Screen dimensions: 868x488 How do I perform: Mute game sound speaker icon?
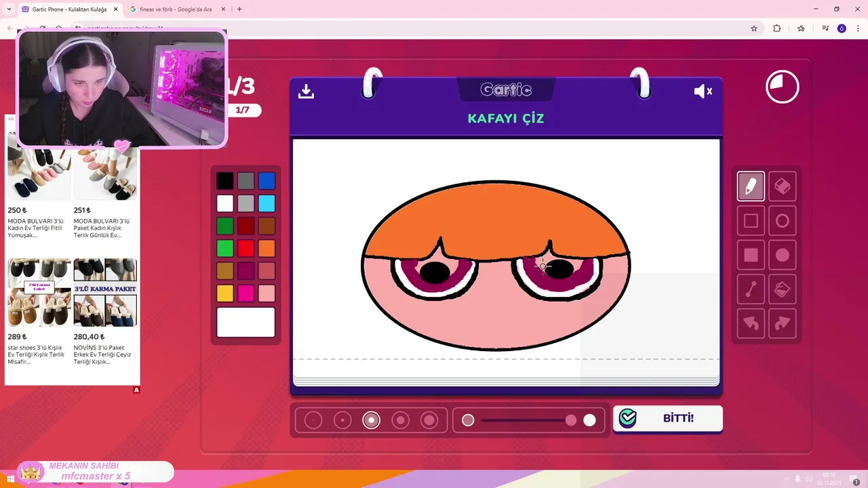pyautogui.click(x=703, y=91)
